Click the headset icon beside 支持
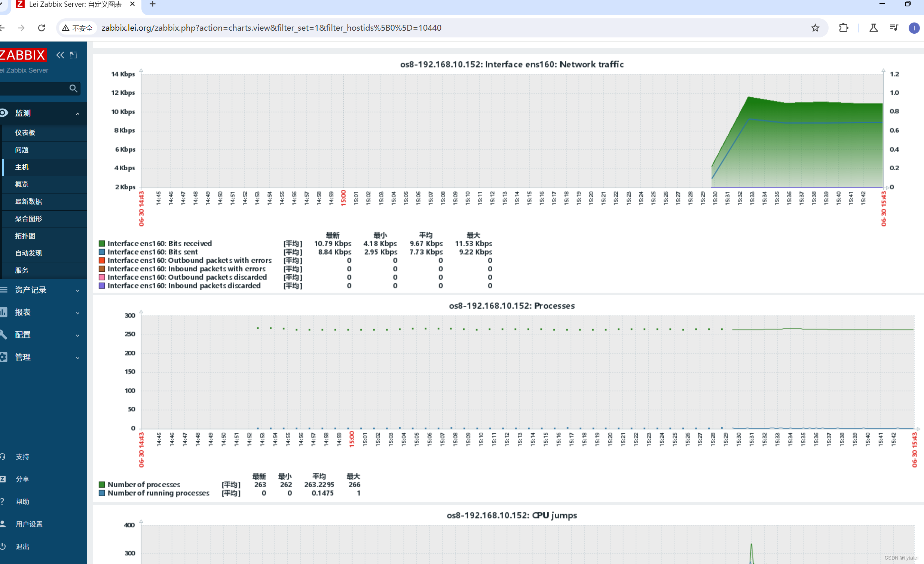 (3, 457)
